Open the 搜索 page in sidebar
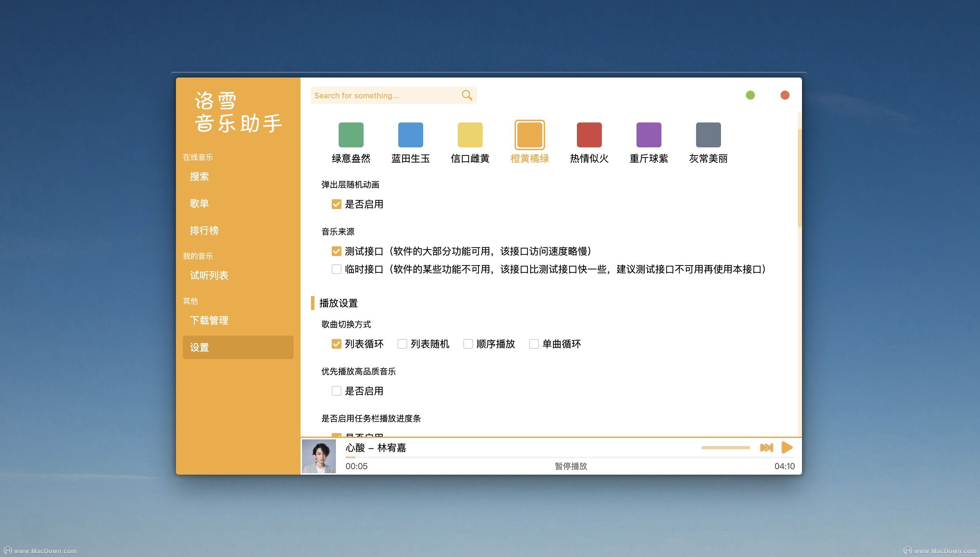This screenshot has width=980, height=557. pos(199,176)
